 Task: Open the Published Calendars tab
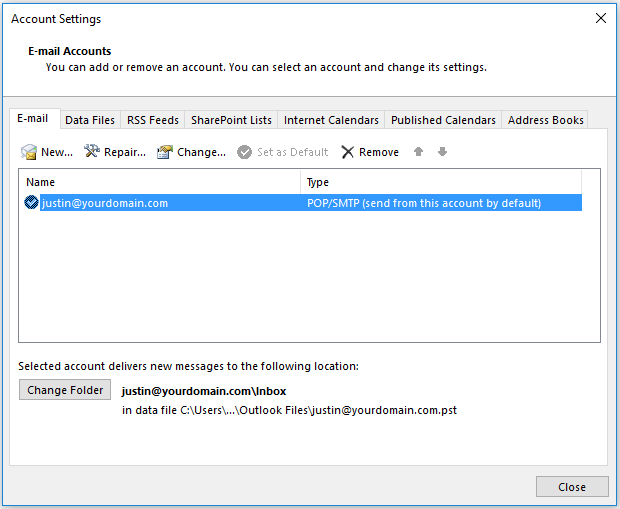point(443,120)
